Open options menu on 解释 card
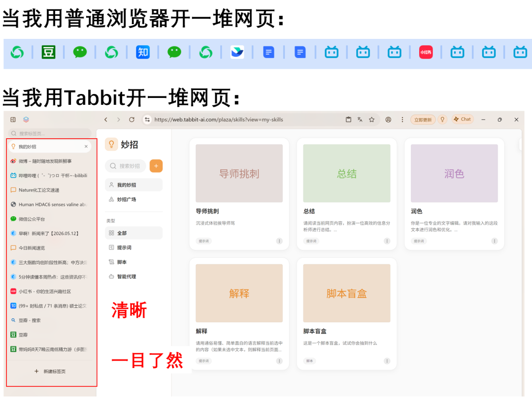The height and width of the screenshot is (399, 532). [279, 361]
